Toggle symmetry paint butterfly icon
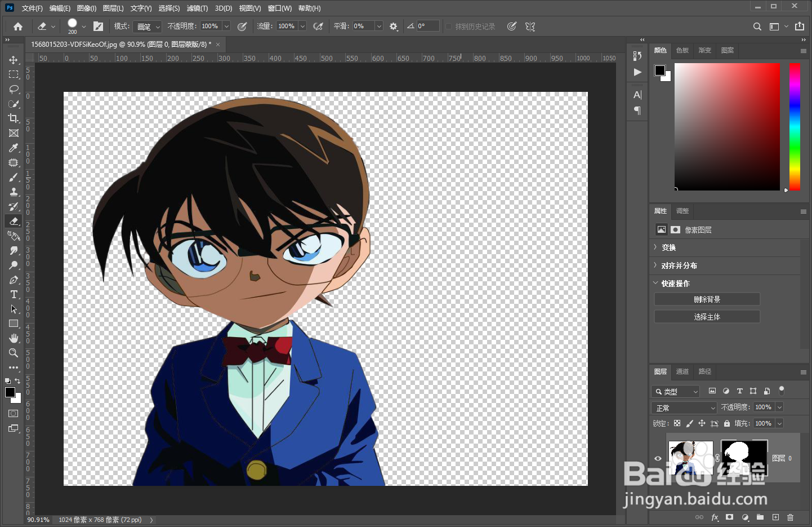The width and height of the screenshot is (812, 527). coord(530,26)
